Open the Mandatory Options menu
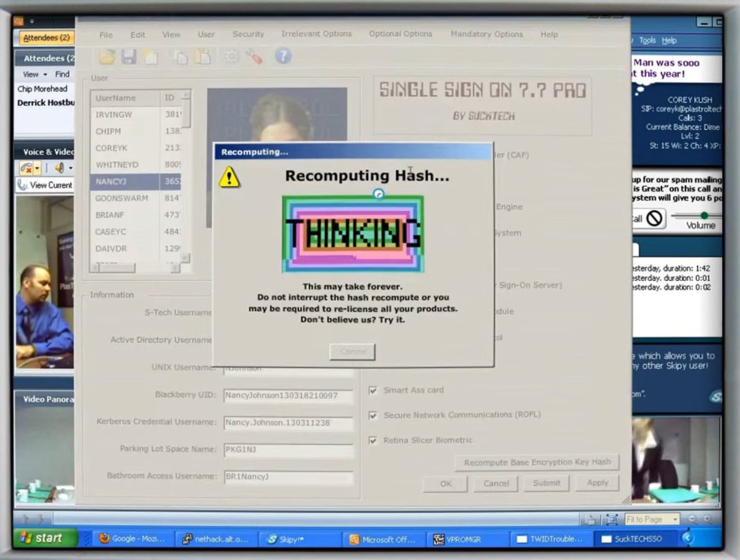The width and height of the screenshot is (740, 560). tap(487, 34)
